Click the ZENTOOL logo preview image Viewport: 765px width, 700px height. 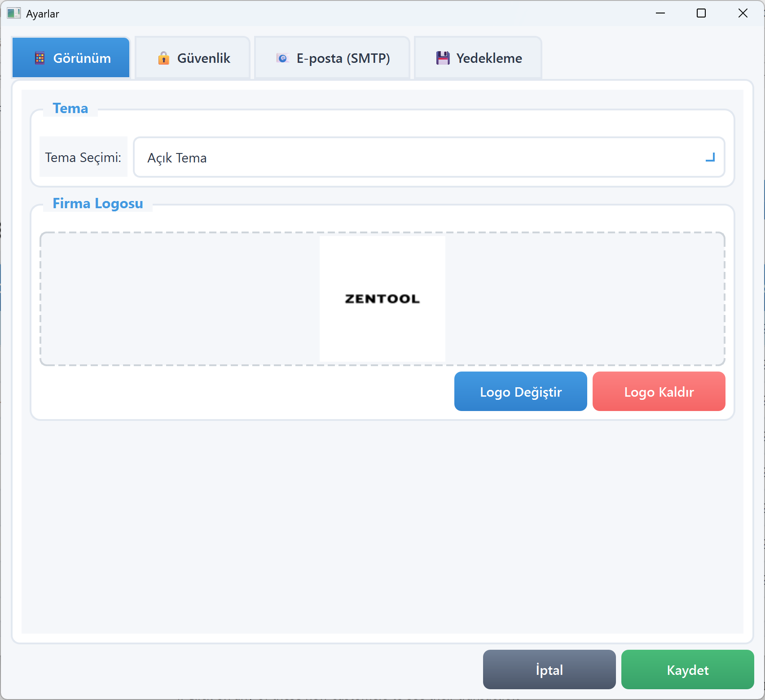point(382,299)
